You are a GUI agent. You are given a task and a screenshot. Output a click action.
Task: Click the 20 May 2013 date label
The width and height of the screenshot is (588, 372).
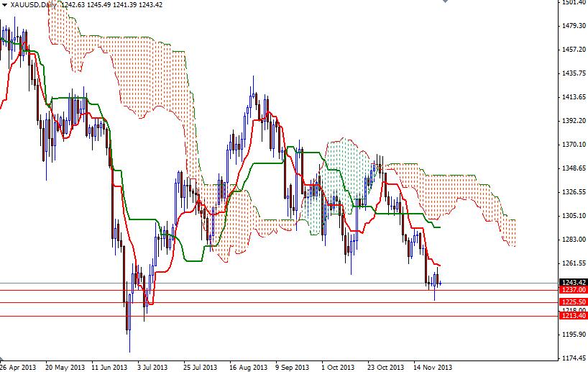[x=65, y=367]
